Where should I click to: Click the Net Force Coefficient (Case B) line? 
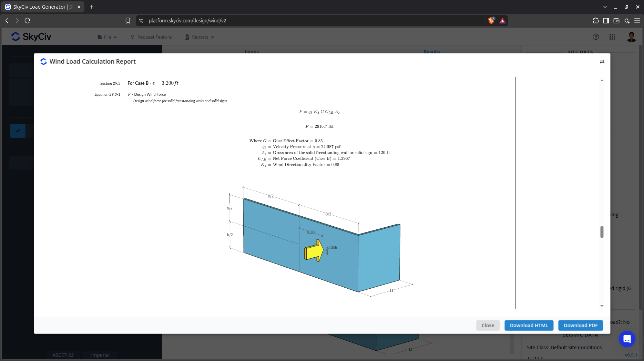pos(304,158)
